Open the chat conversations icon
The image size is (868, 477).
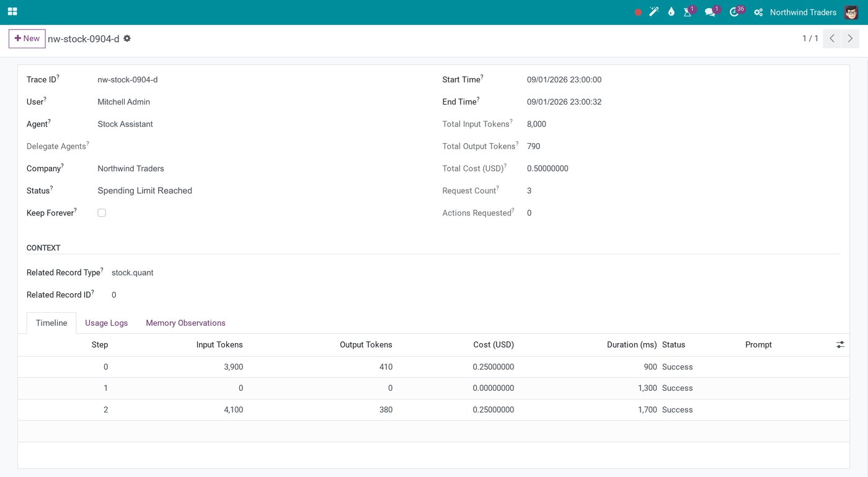tap(712, 12)
